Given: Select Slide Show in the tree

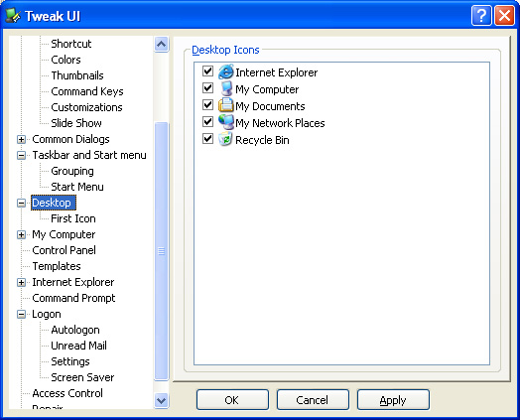Looking at the screenshot, I should pyautogui.click(x=76, y=123).
